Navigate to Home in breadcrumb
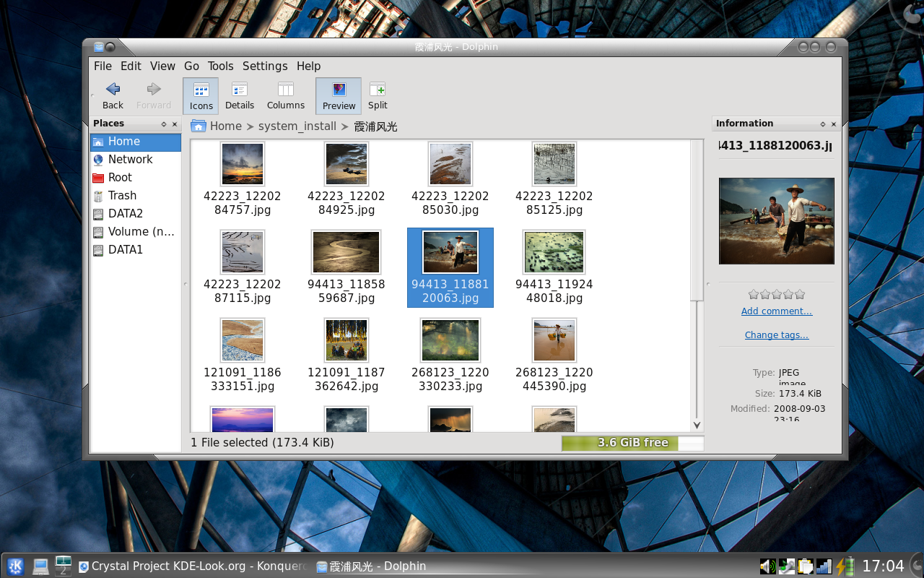This screenshot has width=924, height=578. coord(225,126)
